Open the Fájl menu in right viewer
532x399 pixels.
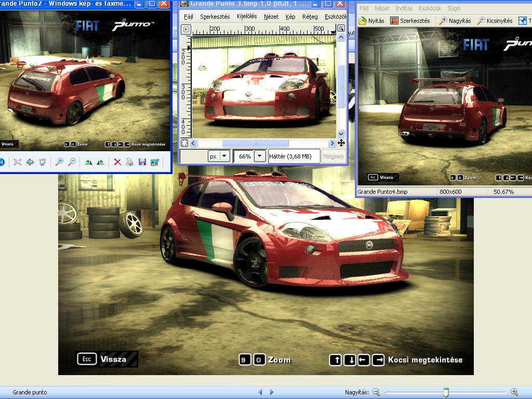364,8
